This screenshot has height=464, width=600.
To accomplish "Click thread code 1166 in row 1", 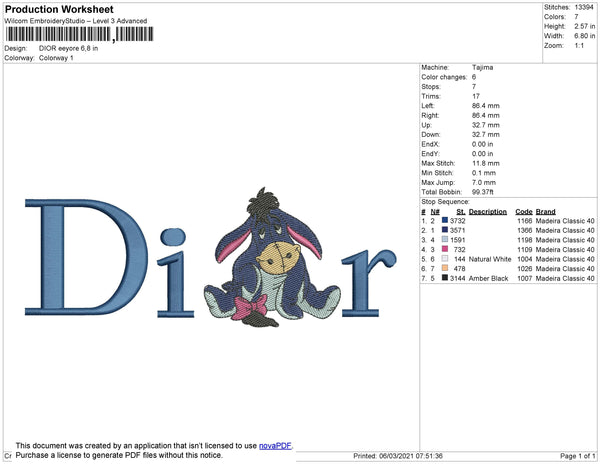I will (x=524, y=221).
